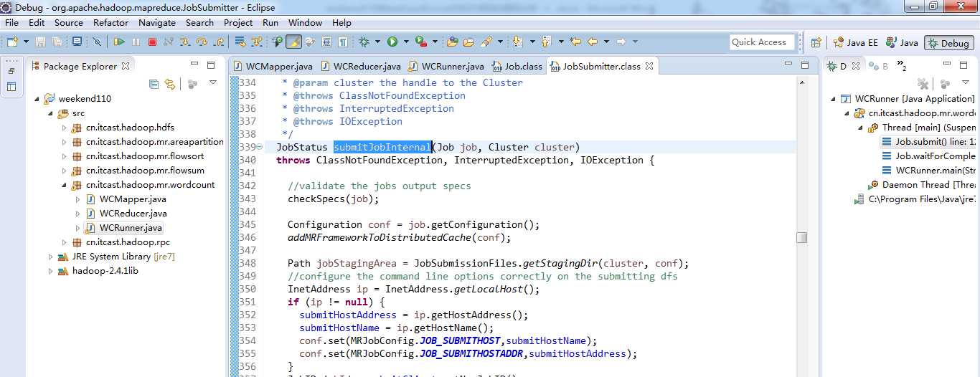
Task: Toggle Link with Editor in Package Explorer
Action: tap(169, 84)
